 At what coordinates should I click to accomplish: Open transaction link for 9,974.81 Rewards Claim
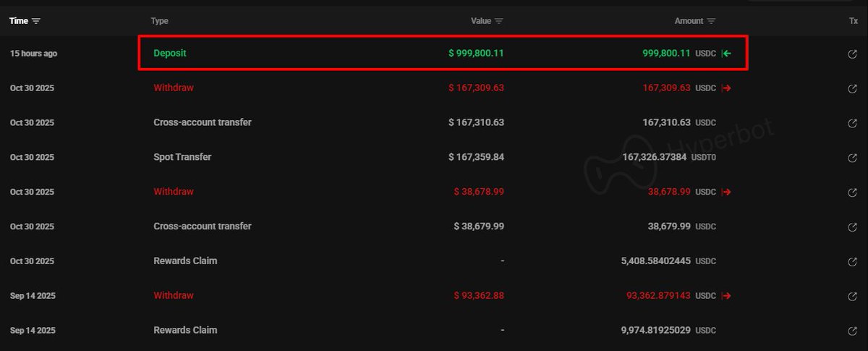tap(853, 331)
